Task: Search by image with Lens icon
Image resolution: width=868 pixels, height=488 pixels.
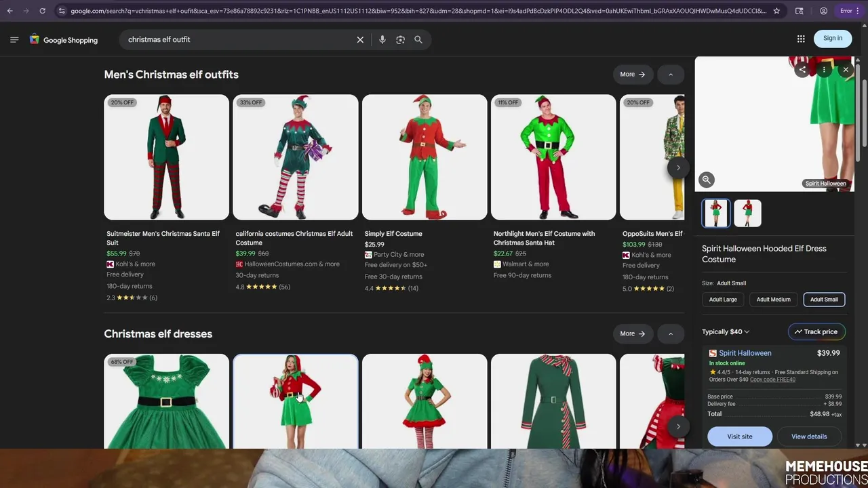Action: [x=400, y=40]
